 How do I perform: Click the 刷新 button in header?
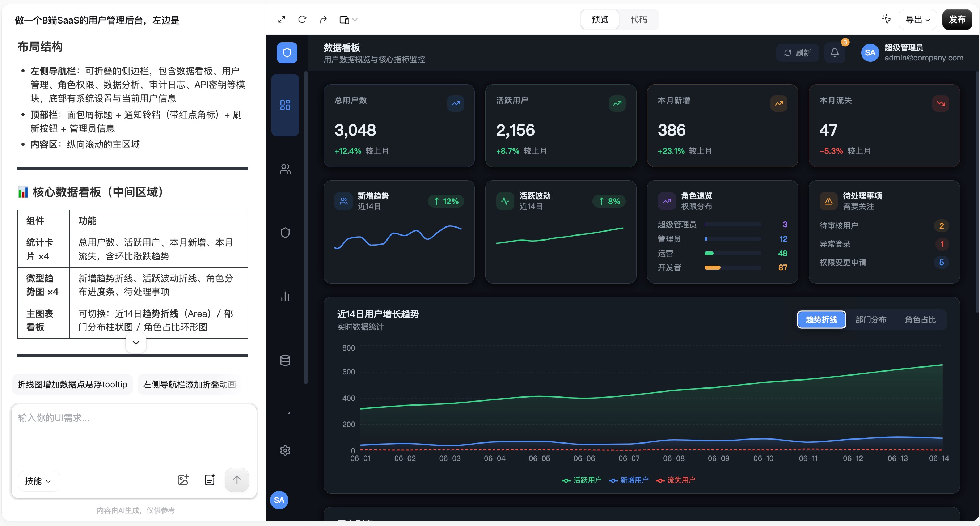[x=797, y=53]
